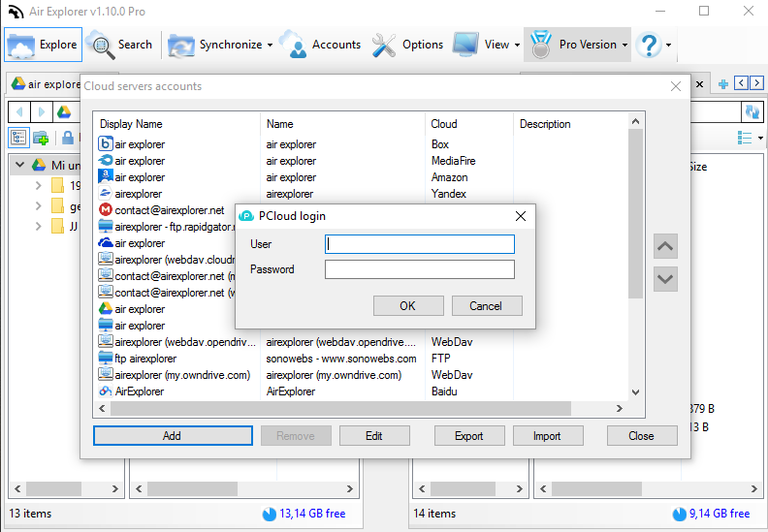Collapse the Mi unidad tree node
Image resolution: width=768 pixels, height=532 pixels.
click(x=19, y=165)
